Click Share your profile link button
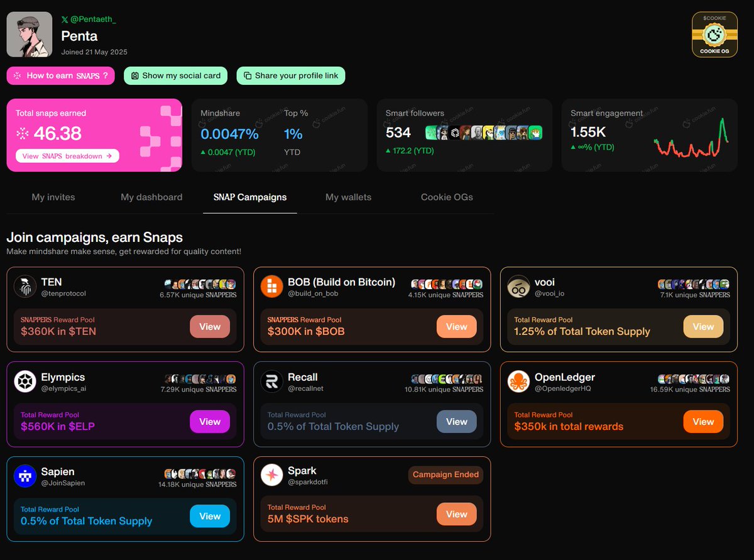 (x=291, y=75)
